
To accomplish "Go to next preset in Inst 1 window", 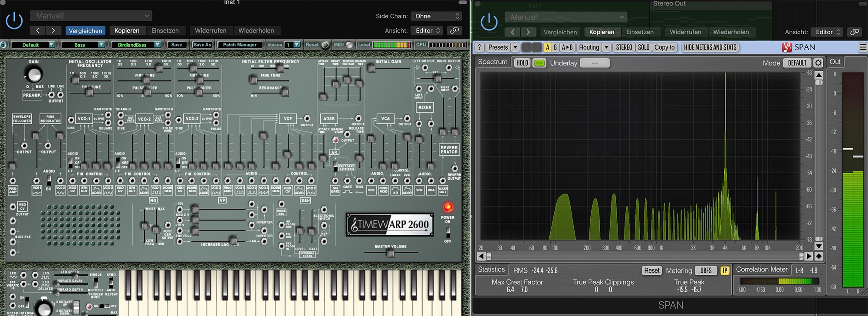I will coord(53,30).
